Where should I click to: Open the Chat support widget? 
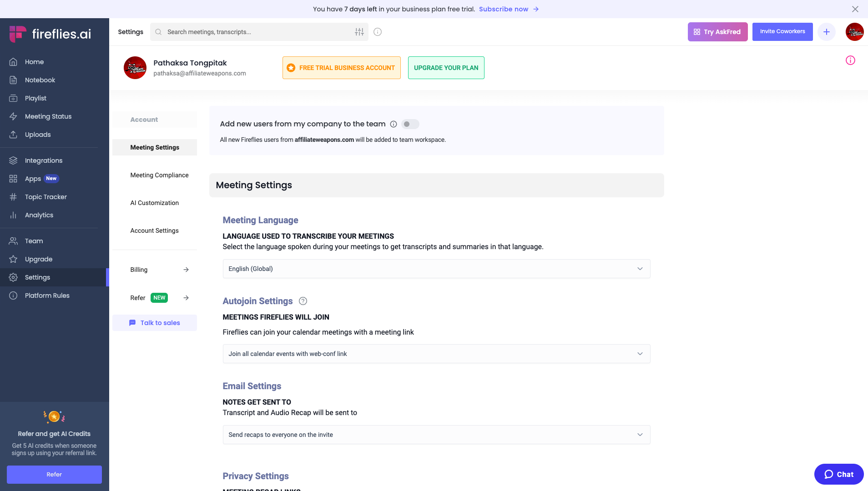click(x=838, y=474)
